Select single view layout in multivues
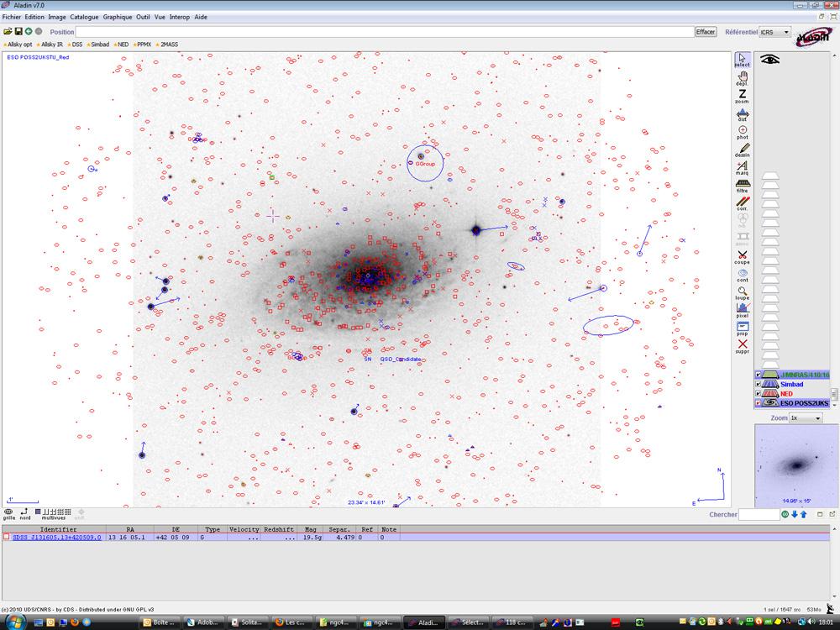 [38, 512]
